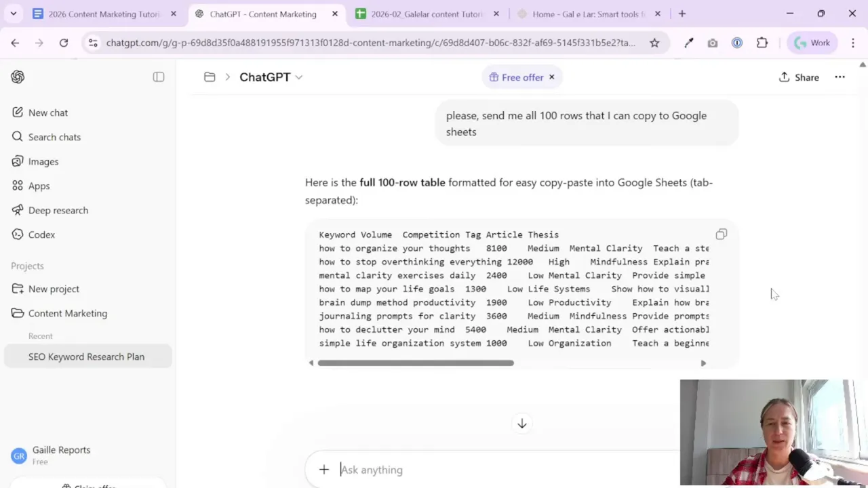Open the Work profile button
The height and width of the screenshot is (488, 868).
[812, 43]
